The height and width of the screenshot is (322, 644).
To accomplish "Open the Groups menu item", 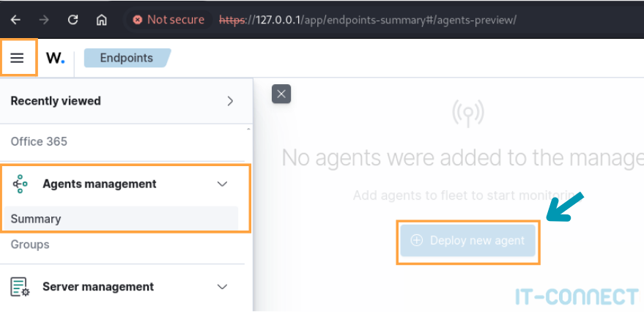I will [x=30, y=244].
